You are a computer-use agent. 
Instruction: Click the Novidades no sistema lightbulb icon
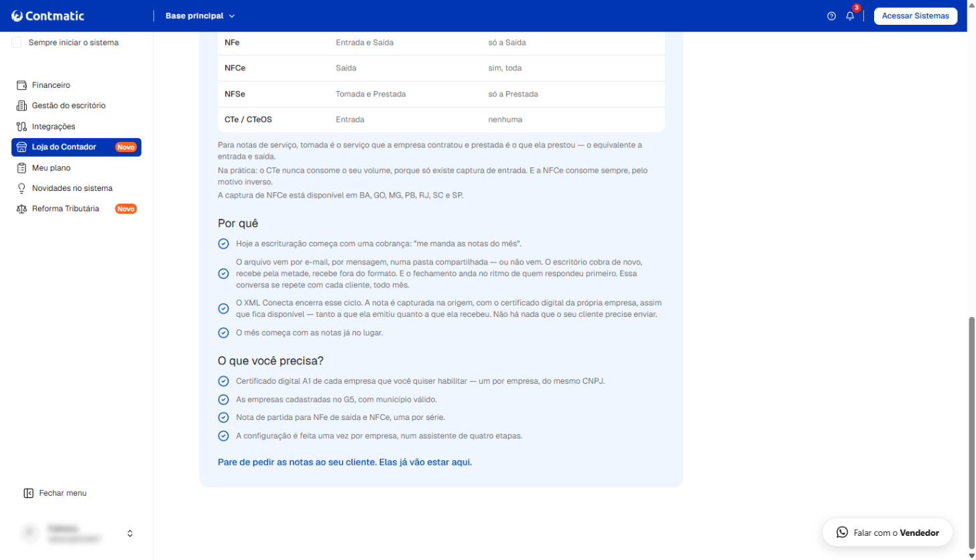click(21, 188)
